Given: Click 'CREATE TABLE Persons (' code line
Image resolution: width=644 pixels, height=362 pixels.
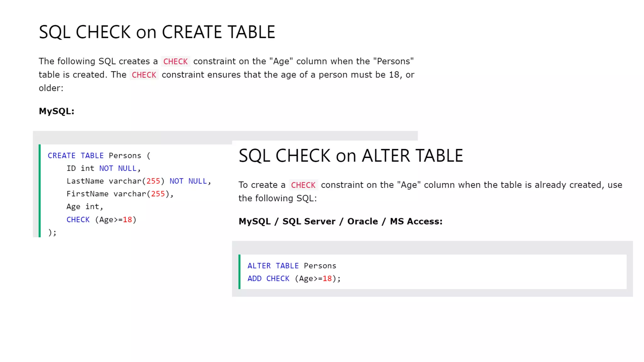Looking at the screenshot, I should click(x=99, y=156).
